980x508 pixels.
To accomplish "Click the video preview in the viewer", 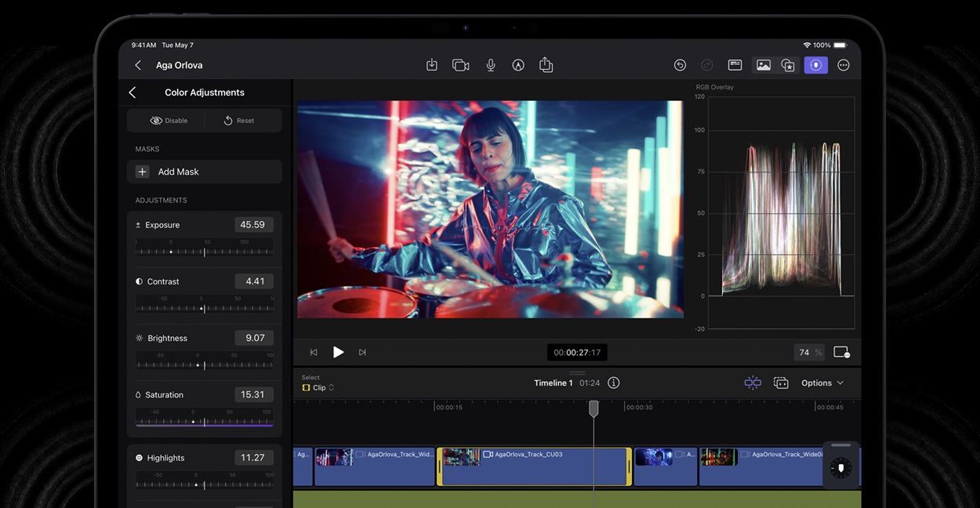I will (x=490, y=209).
